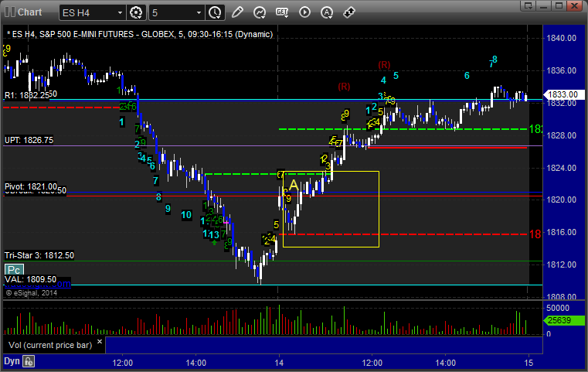Screen dimensions: 588x372
Task: Click the Pivot: 1821.00 line label
Action: coord(31,186)
